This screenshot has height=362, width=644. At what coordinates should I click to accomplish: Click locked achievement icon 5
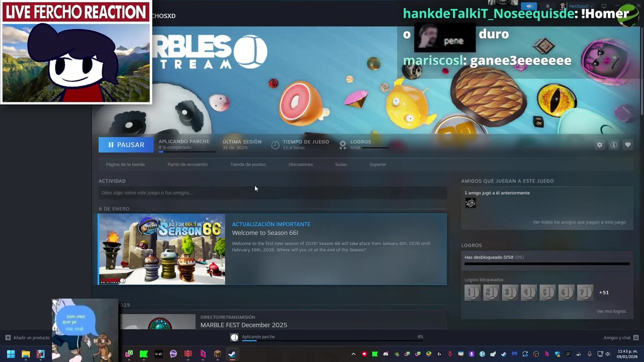[547, 292]
